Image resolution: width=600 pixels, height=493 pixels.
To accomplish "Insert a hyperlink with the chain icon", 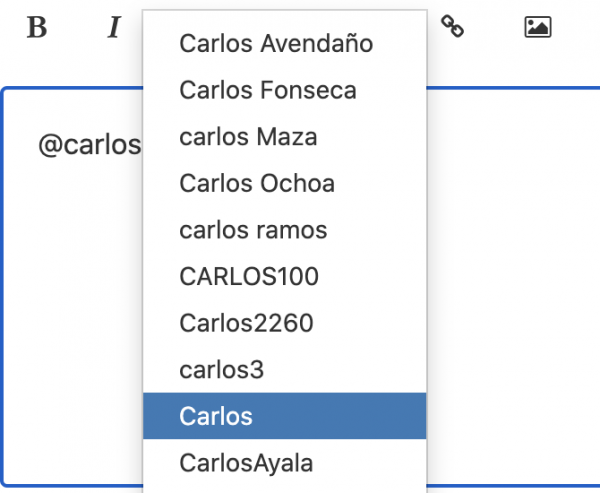I will pyautogui.click(x=452, y=26).
